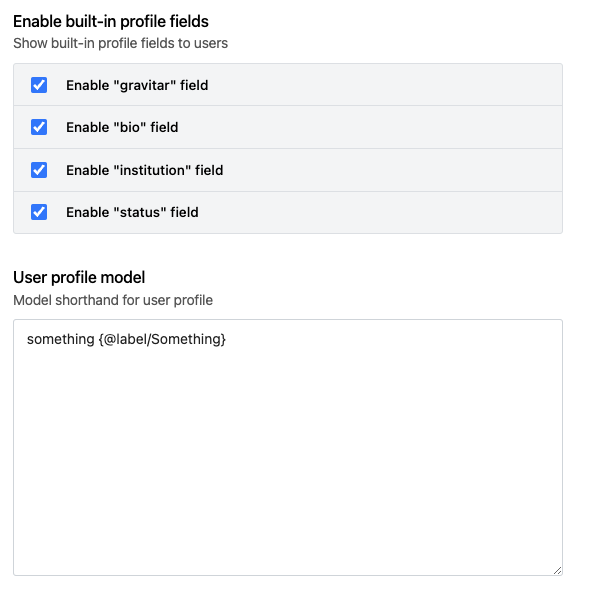The width and height of the screenshot is (590, 591).
Task: Uncheck the gravitar field checkbox
Action: (39, 85)
